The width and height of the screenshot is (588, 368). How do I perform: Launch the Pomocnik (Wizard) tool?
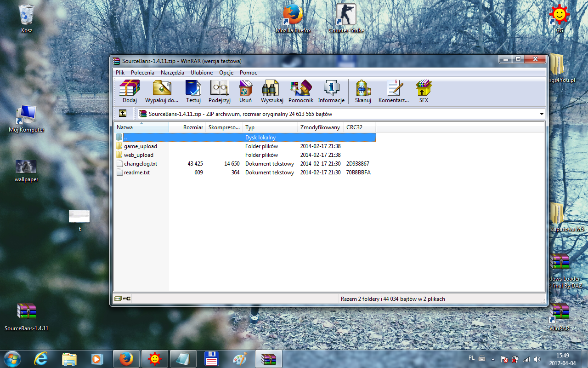pyautogui.click(x=300, y=91)
